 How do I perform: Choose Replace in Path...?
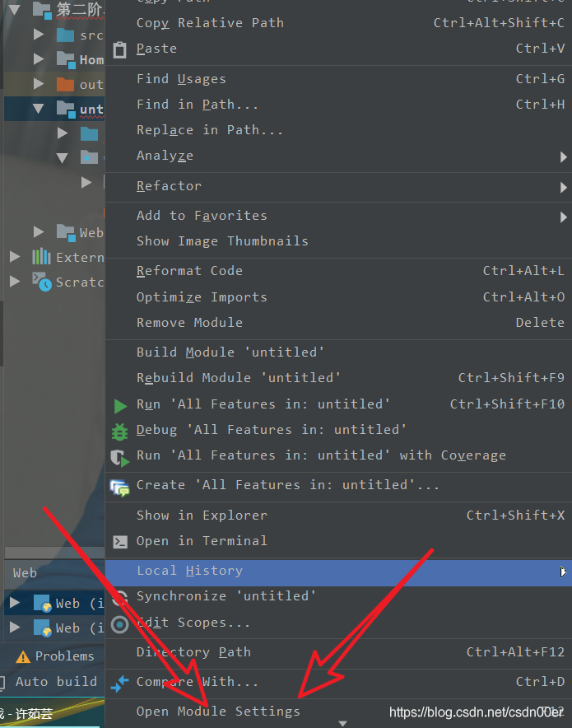tap(338, 130)
